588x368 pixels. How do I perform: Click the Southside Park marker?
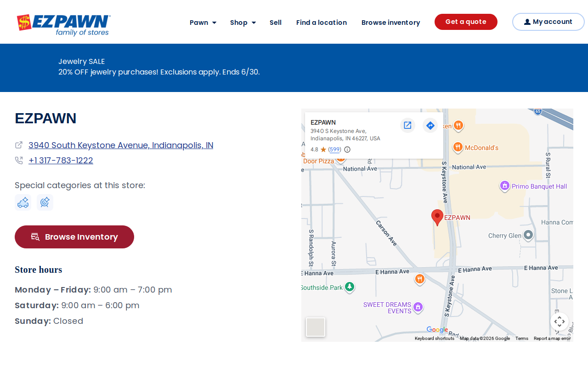(350, 287)
